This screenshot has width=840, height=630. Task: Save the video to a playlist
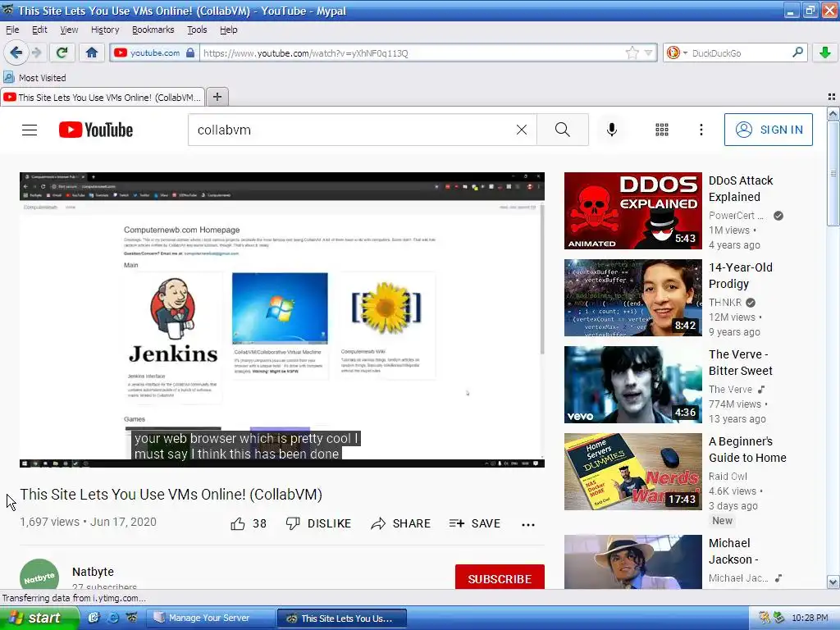click(x=475, y=523)
